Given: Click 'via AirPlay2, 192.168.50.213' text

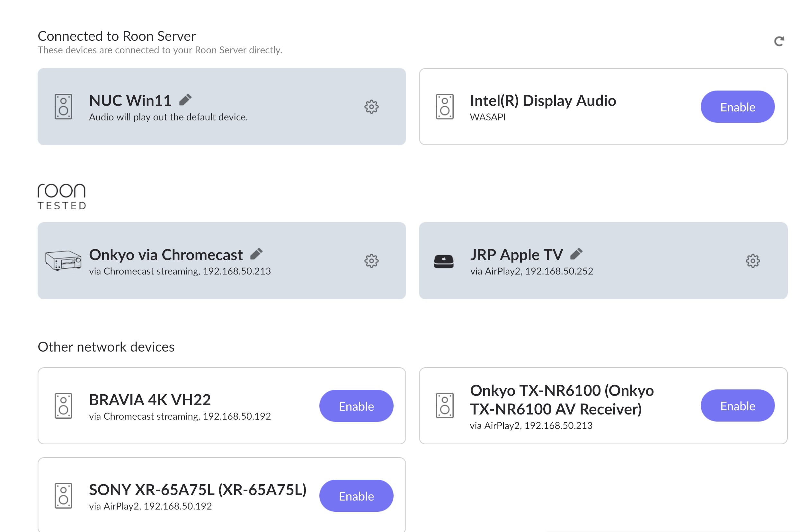Looking at the screenshot, I should [531, 425].
